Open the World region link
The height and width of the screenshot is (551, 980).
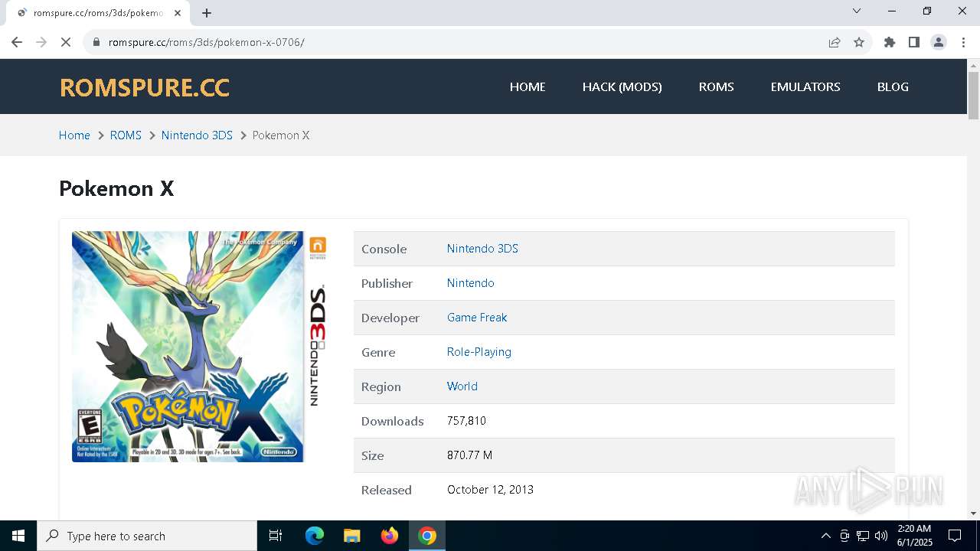coord(462,386)
